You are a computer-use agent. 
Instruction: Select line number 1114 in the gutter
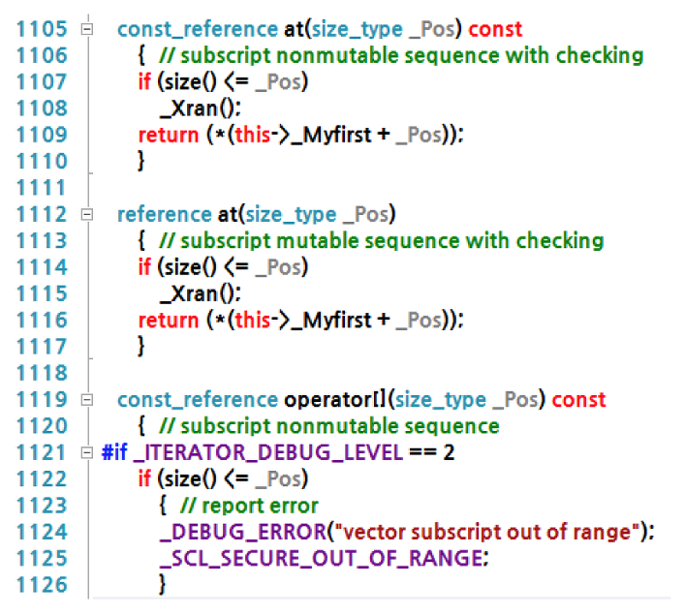[42, 267]
